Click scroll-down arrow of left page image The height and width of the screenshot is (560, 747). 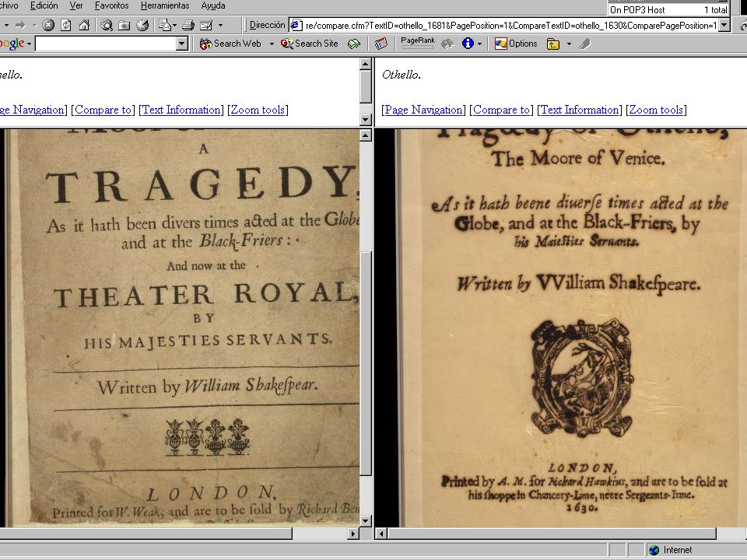click(x=366, y=521)
